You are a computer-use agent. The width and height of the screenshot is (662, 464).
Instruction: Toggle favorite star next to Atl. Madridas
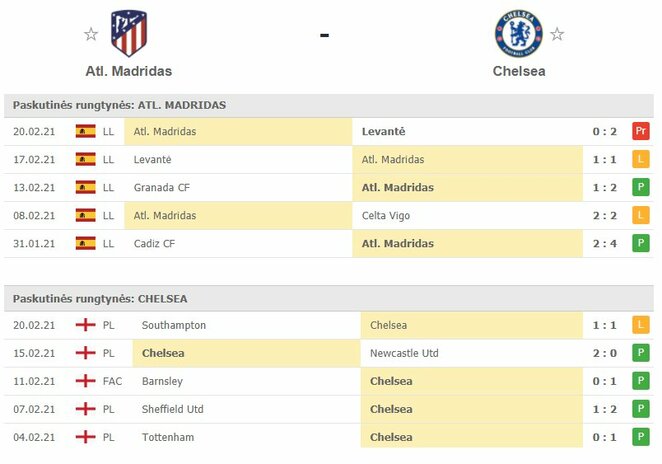tap(91, 35)
